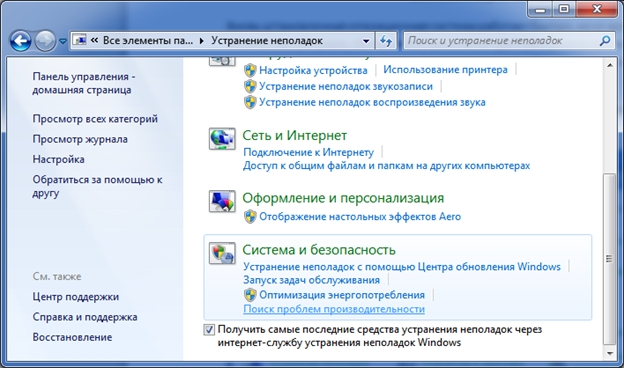Open 'Запуск задач обслуживания'
This screenshot has width=624, height=368.
(x=311, y=280)
